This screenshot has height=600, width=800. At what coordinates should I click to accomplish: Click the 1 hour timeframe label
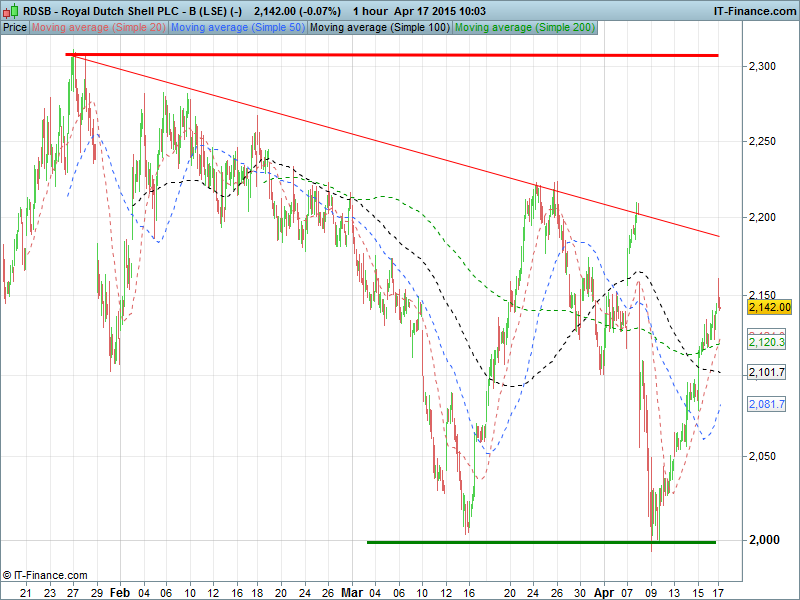pos(370,10)
